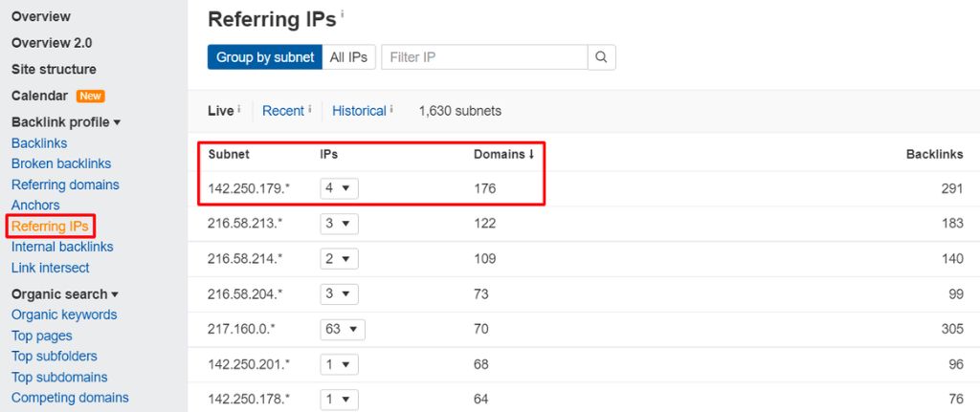Select the Historical tab
The width and height of the screenshot is (980, 412).
359,111
